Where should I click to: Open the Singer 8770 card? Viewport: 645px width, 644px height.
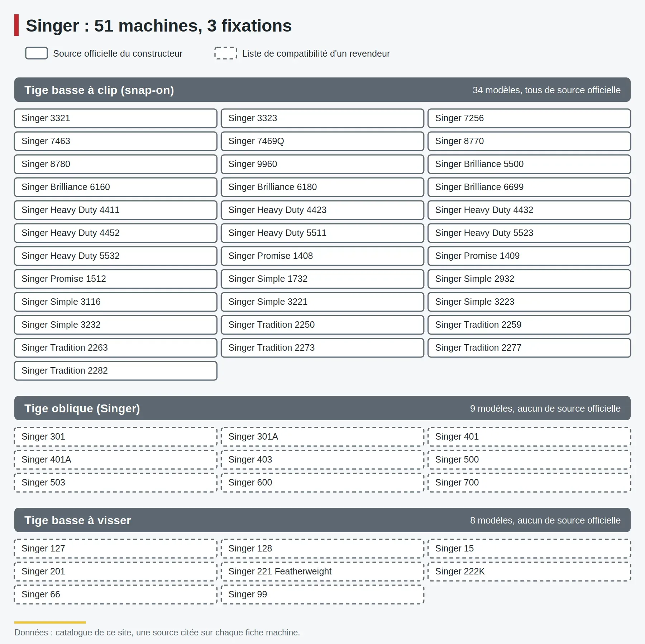[529, 141]
